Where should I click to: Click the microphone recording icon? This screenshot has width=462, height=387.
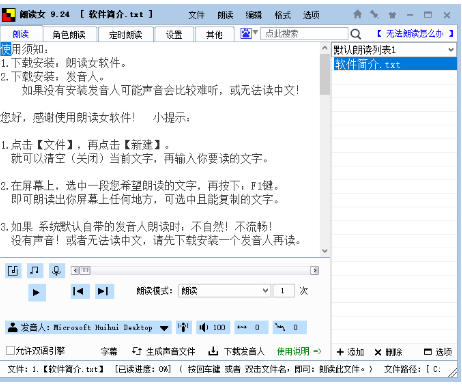point(56,270)
